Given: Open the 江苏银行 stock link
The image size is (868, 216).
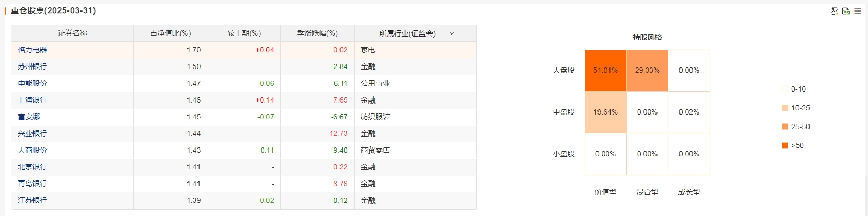Looking at the screenshot, I should 32,200.
